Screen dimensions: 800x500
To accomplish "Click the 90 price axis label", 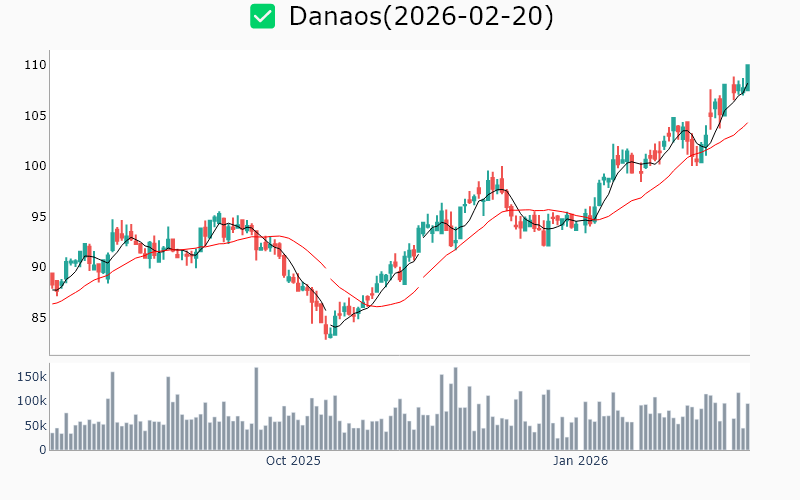I will (38, 267).
